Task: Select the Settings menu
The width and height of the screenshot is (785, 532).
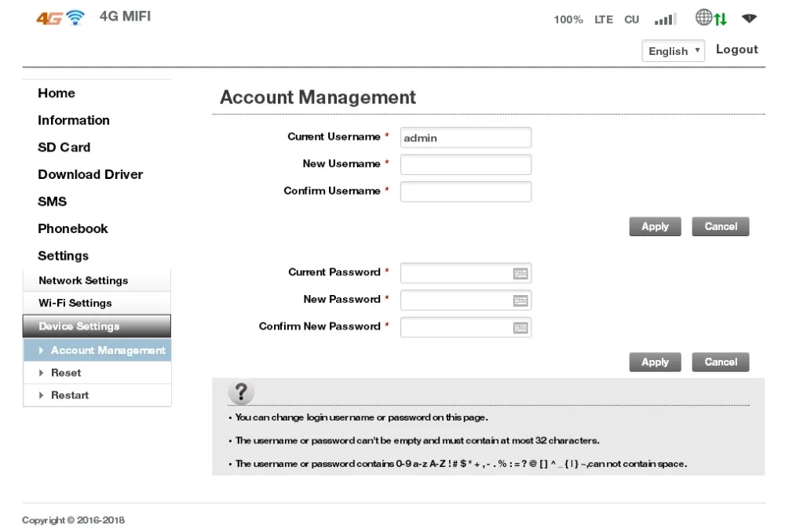Action: click(x=63, y=255)
